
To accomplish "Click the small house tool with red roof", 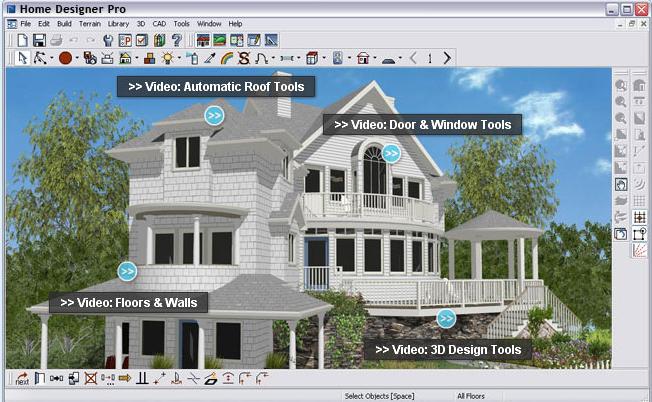I will (x=363, y=58).
